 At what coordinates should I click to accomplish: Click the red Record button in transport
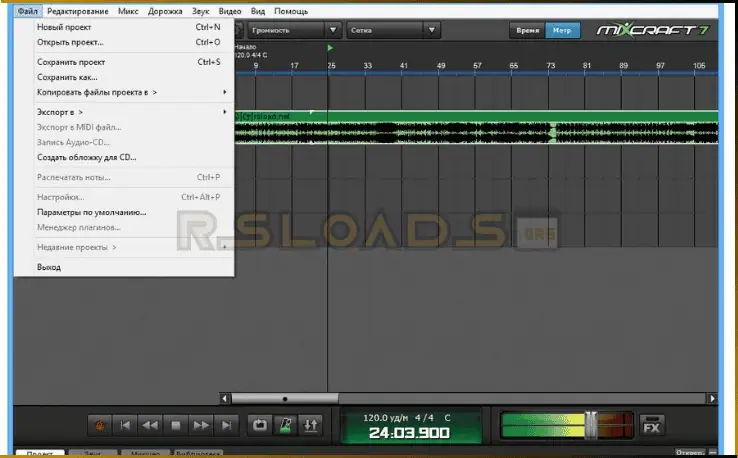[x=100, y=425]
